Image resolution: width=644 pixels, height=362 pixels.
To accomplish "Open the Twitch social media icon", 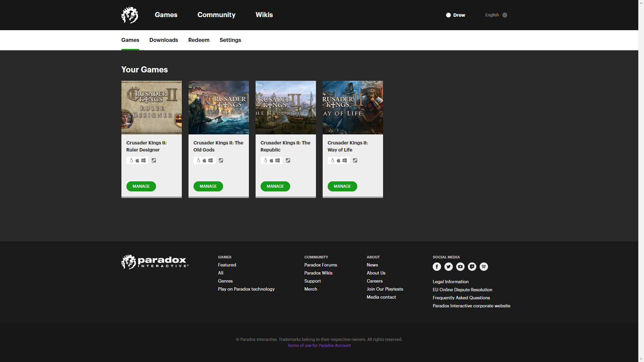I will point(472,267).
